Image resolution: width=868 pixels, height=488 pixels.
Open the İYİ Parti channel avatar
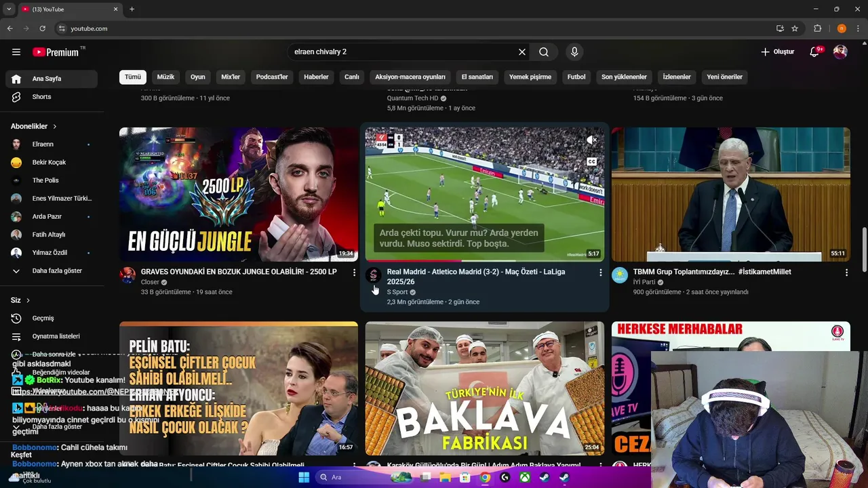coord(620,274)
